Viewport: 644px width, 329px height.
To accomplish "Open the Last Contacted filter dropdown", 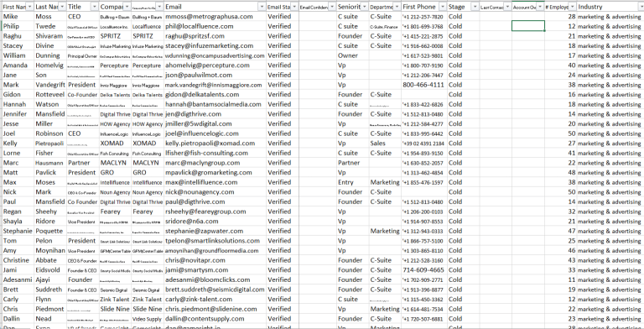I will point(507,7).
